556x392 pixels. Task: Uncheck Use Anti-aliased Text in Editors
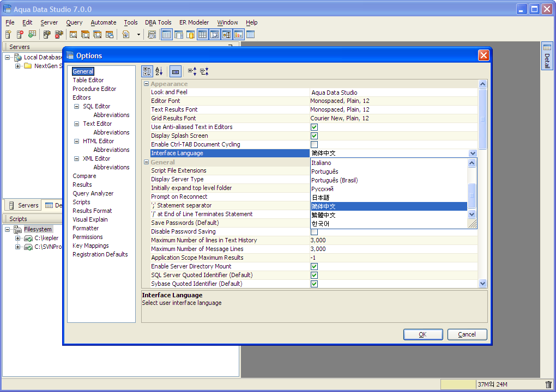point(314,127)
